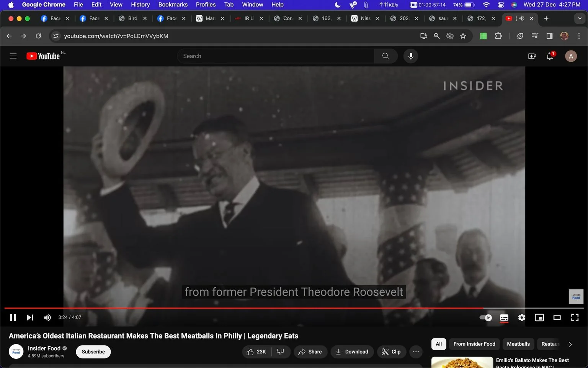588x368 pixels.
Task: Open YouTube notifications bell
Action: [550, 56]
